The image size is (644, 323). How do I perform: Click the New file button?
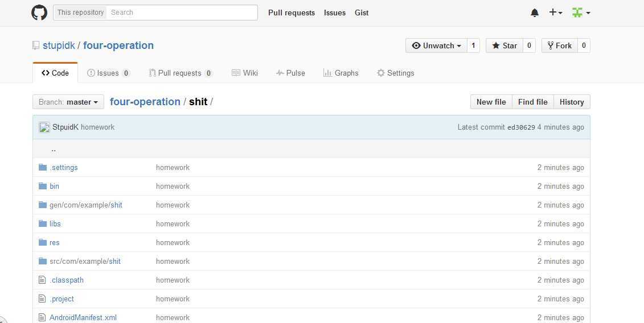point(491,102)
